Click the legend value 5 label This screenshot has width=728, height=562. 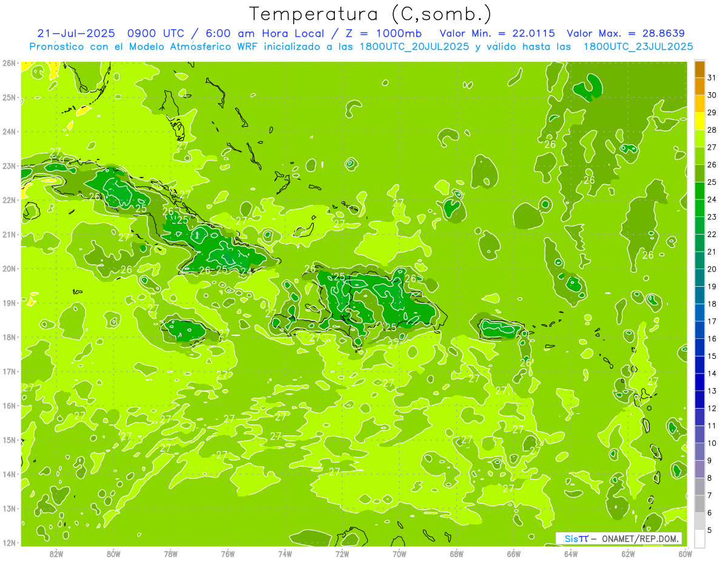tap(710, 530)
